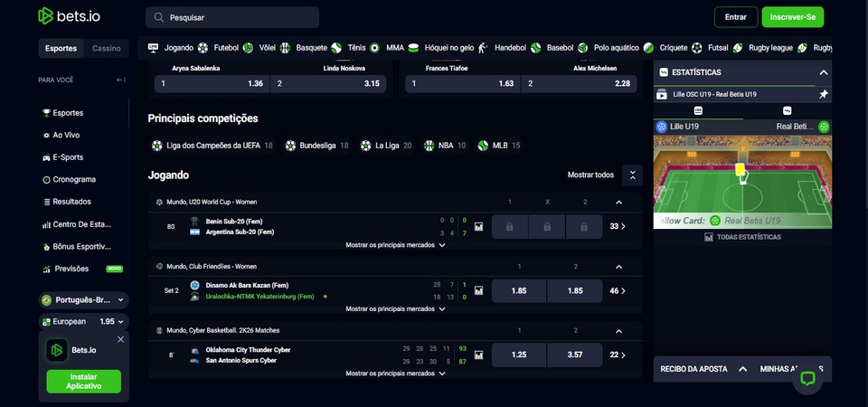Viewport: 868px width, 407px height.
Task: Open NBA competition chip
Action: (445, 146)
